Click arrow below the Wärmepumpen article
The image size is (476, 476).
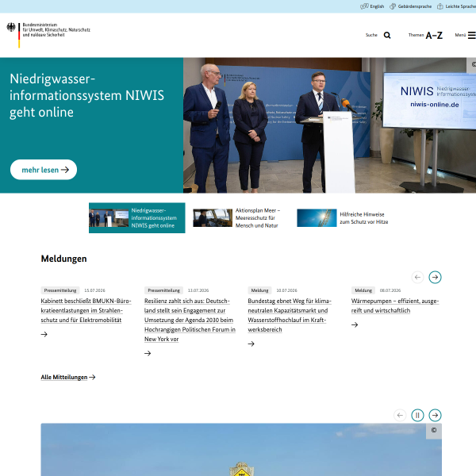355,324
